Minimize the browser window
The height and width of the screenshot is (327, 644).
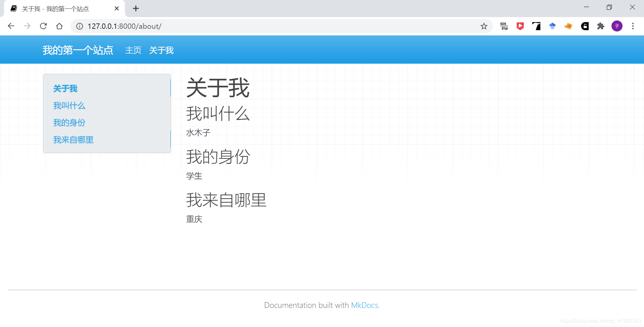coord(586,7)
